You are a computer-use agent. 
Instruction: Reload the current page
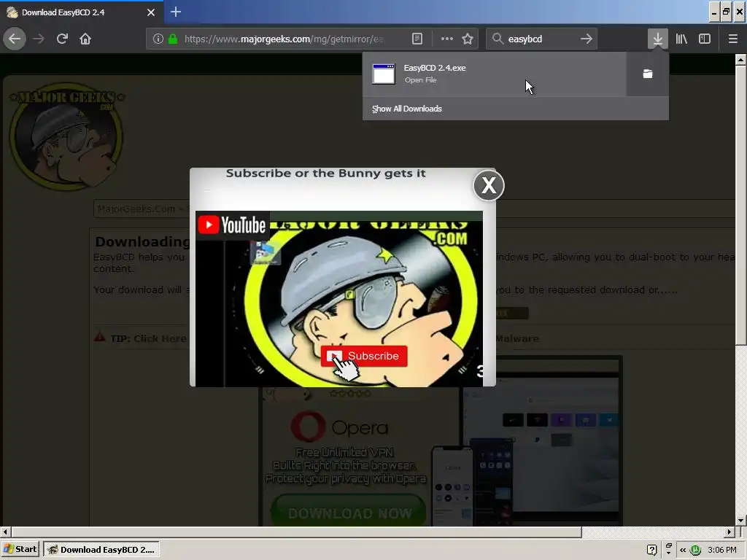tap(62, 39)
